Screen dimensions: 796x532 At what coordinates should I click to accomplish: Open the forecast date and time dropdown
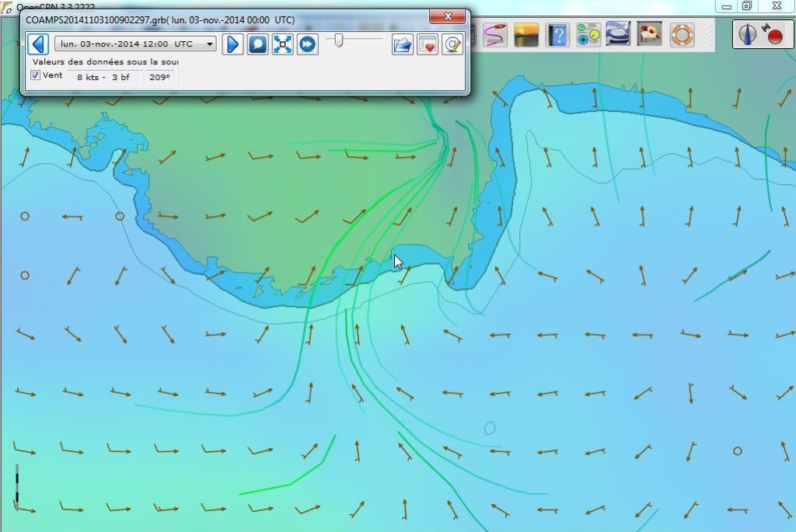(135, 44)
